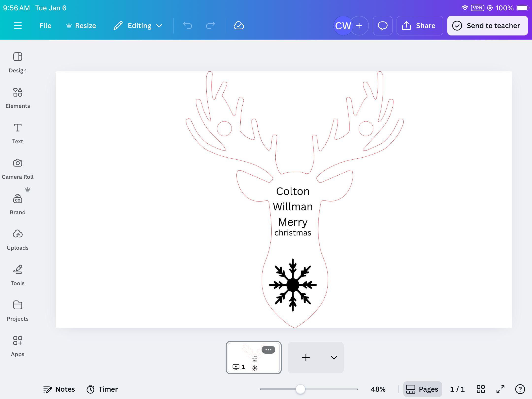Image resolution: width=532 pixels, height=399 pixels.
Task: Click the zoom level slider handle
Action: pos(300,389)
